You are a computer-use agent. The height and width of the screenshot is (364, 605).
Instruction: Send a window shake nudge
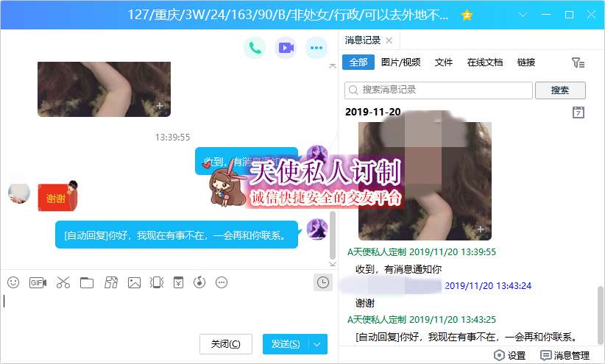tap(156, 282)
